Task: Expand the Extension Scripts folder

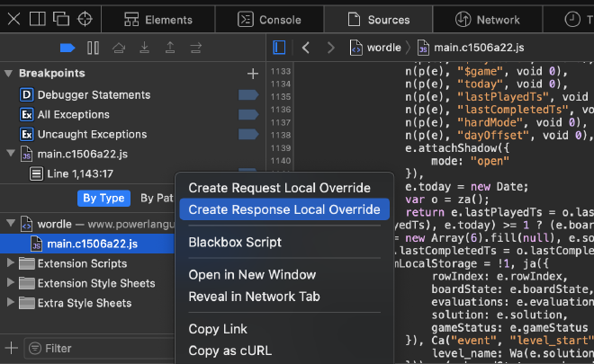Action: pos(10,263)
